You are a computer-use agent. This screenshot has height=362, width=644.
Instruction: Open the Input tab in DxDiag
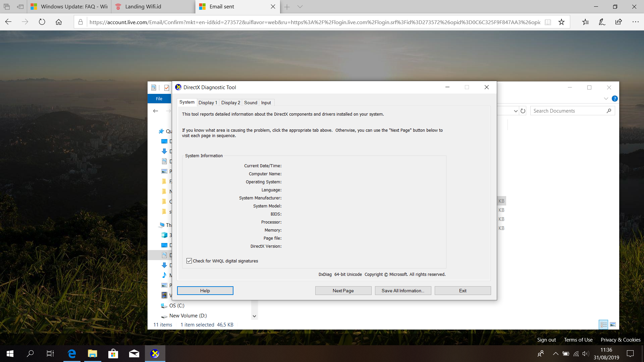266,103
